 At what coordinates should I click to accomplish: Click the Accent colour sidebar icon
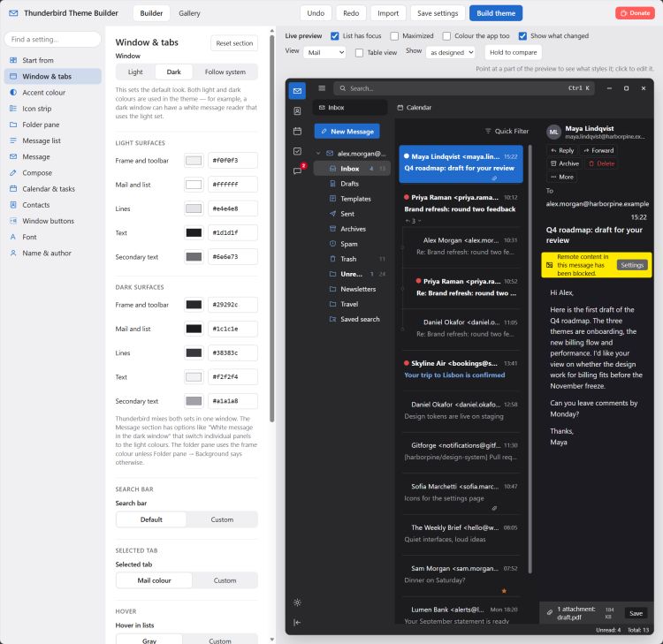pyautogui.click(x=13, y=92)
